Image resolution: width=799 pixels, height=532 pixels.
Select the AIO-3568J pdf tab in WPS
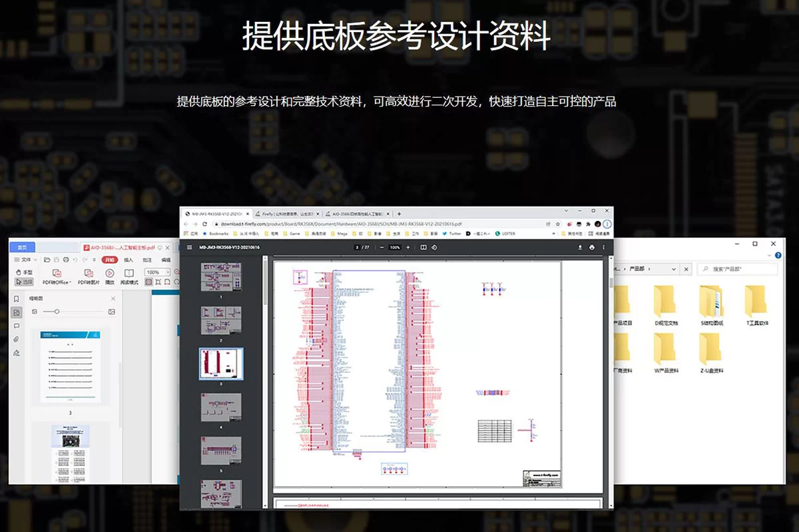point(126,247)
